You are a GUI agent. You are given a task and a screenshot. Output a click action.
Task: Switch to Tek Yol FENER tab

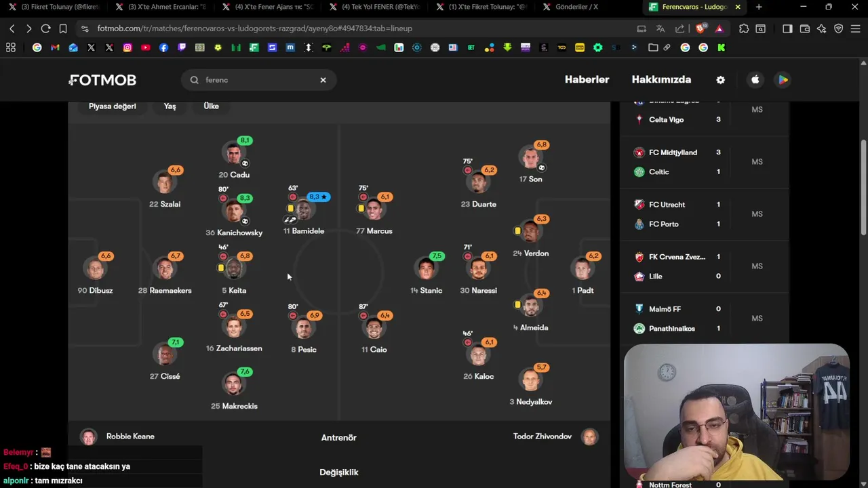[374, 7]
